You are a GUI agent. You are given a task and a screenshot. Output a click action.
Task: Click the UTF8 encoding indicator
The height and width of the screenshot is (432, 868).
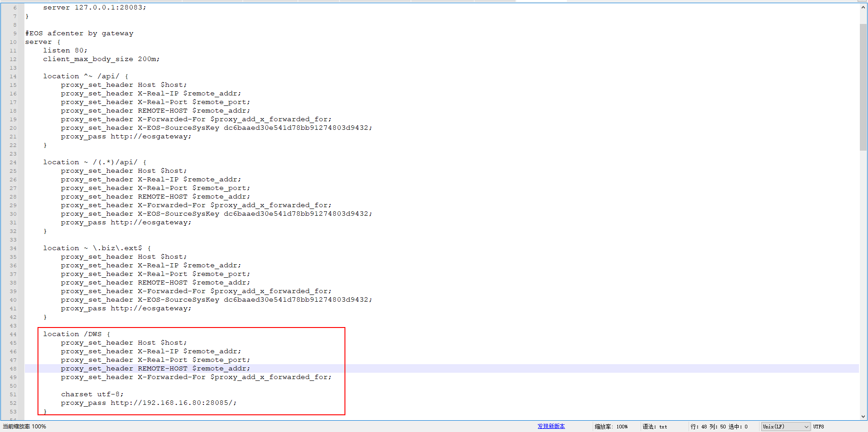818,427
